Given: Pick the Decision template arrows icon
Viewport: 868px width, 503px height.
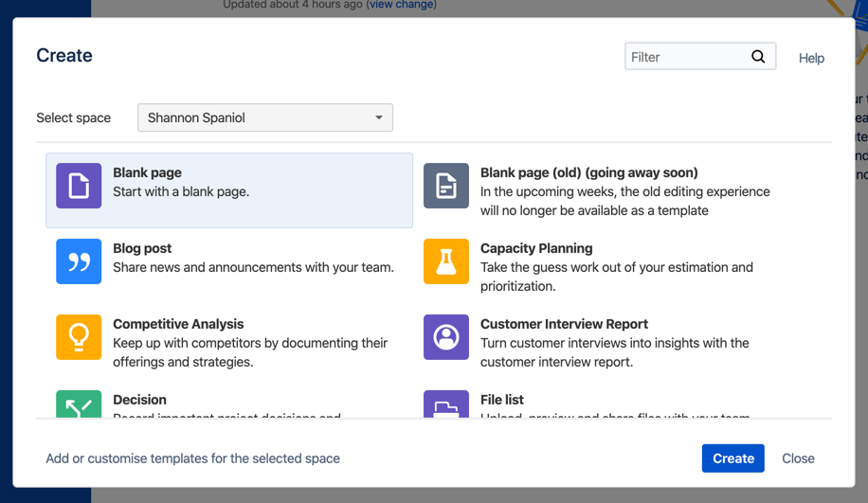Looking at the screenshot, I should 79,404.
